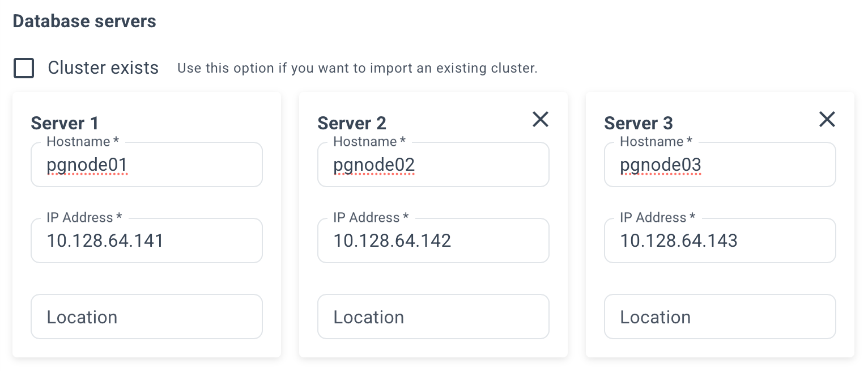Image resolution: width=868 pixels, height=371 pixels.
Task: Click IP Address field 10.128.64.143
Action: click(x=720, y=241)
